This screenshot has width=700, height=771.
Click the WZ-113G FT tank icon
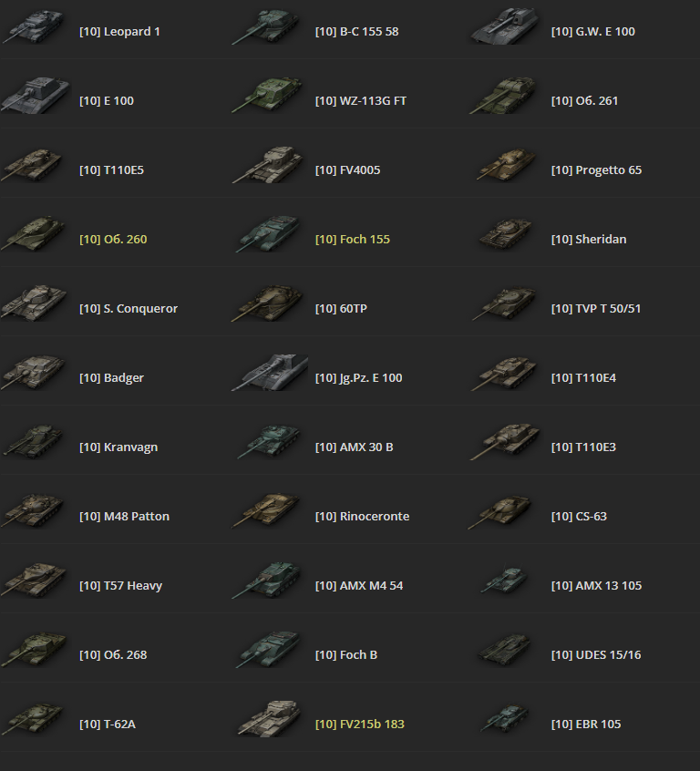(x=267, y=96)
